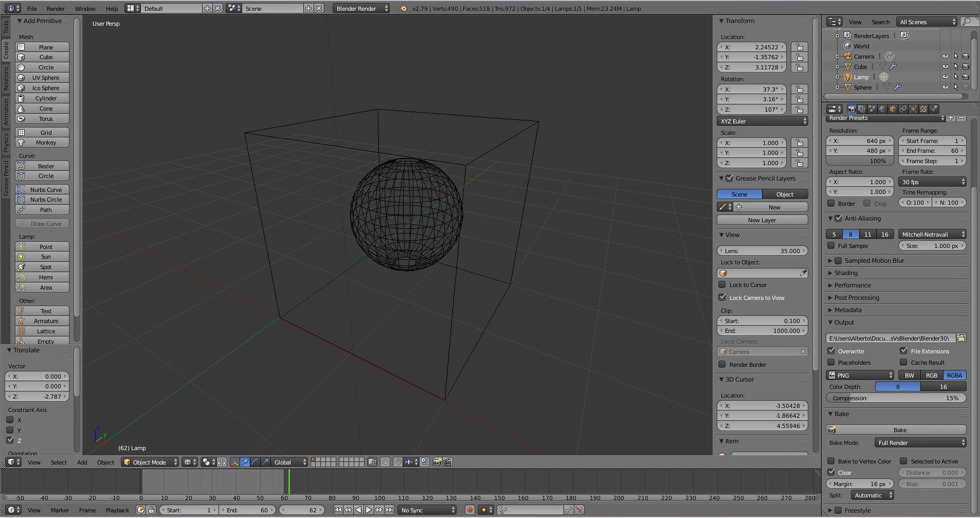Add a UV Sphere mesh

tap(42, 78)
